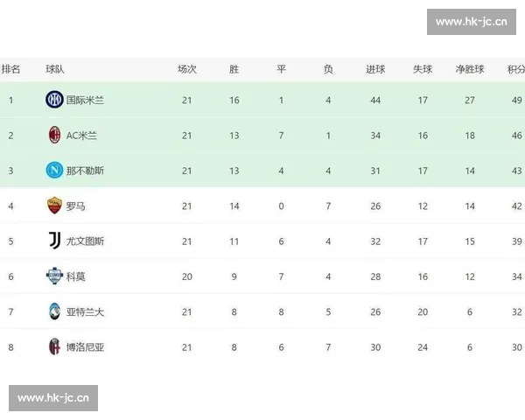This screenshot has width=525, height=420.
Task: Select the Atalanta club logo
Action: coord(54,311)
